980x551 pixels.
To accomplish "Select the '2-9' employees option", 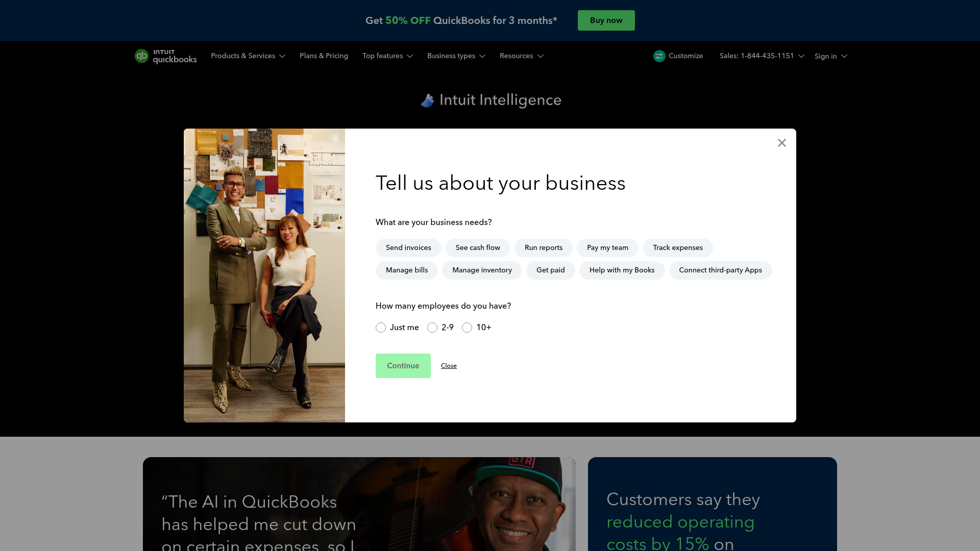I will [x=432, y=328].
